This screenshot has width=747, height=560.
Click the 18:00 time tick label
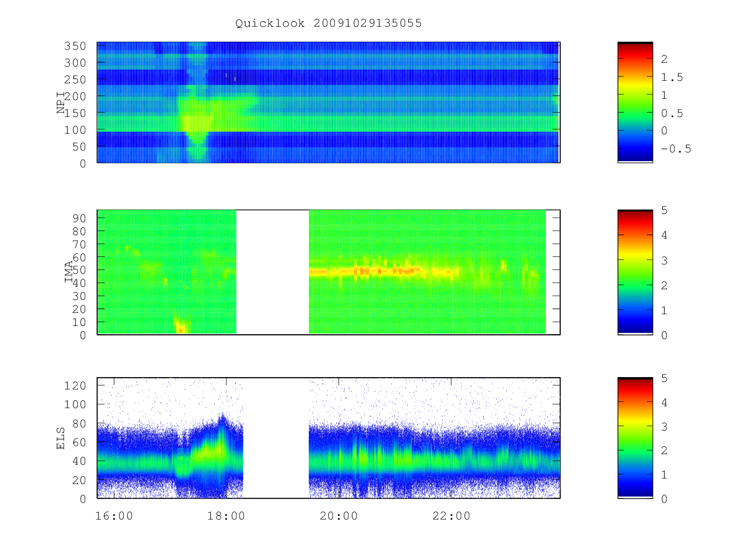point(226,516)
